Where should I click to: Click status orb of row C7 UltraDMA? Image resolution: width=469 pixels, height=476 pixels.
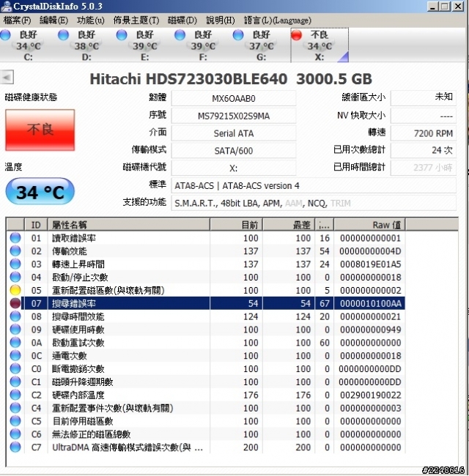pos(15,447)
